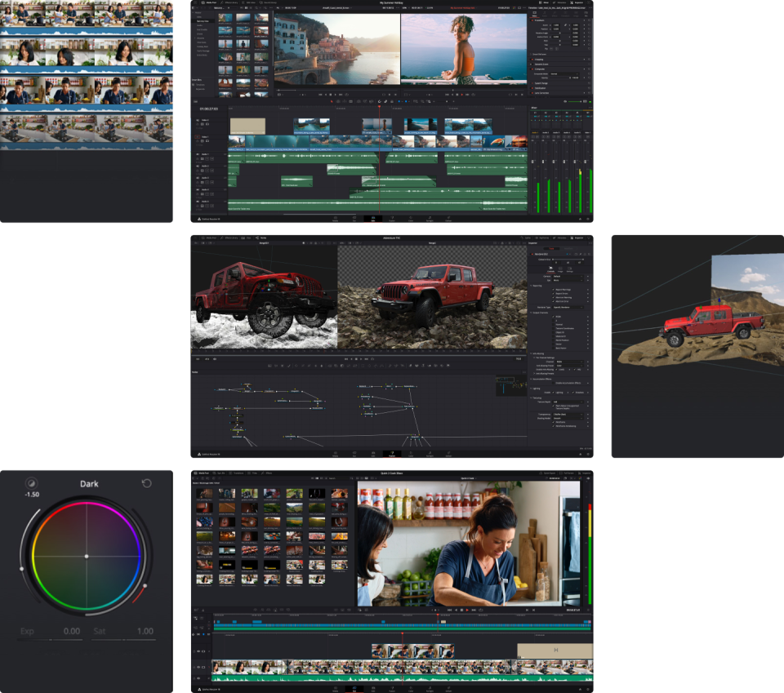Viewport: 784px width, 693px height.
Task: Open the Renderer Type dropdown in the Fusion Inspector
Action: tap(568, 306)
